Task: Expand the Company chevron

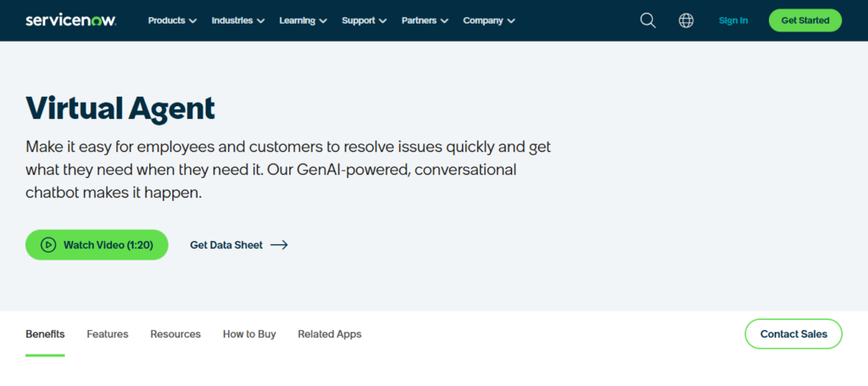Action: [x=511, y=21]
